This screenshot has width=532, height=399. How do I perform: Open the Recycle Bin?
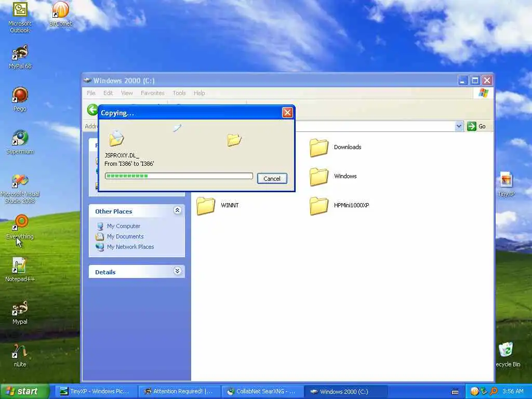pyautogui.click(x=507, y=355)
